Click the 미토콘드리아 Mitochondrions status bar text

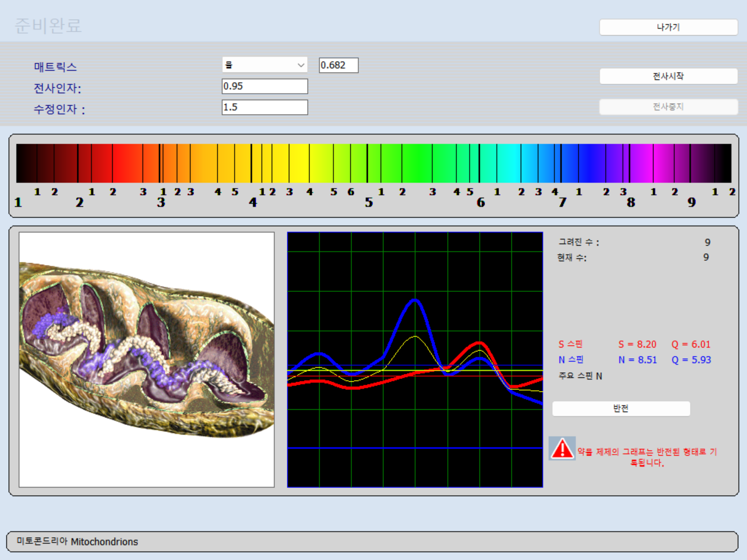[x=77, y=542]
